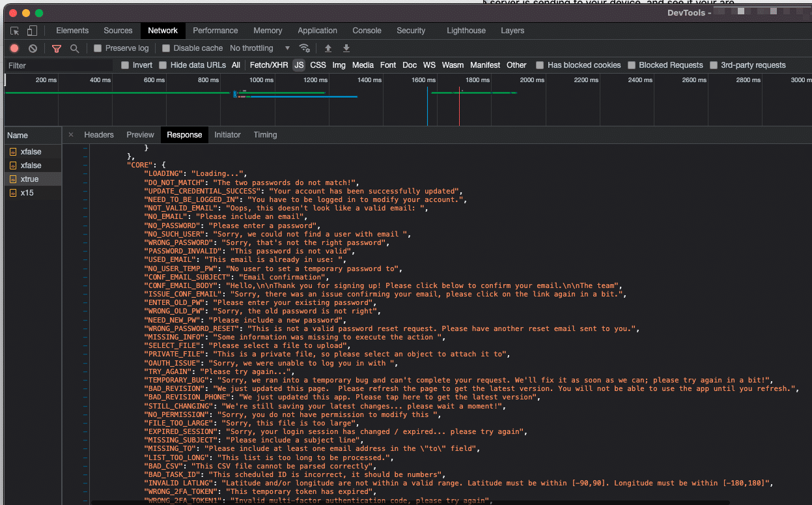Toggle the red filter funnel icon
The width and height of the screenshot is (812, 505).
[x=57, y=48]
